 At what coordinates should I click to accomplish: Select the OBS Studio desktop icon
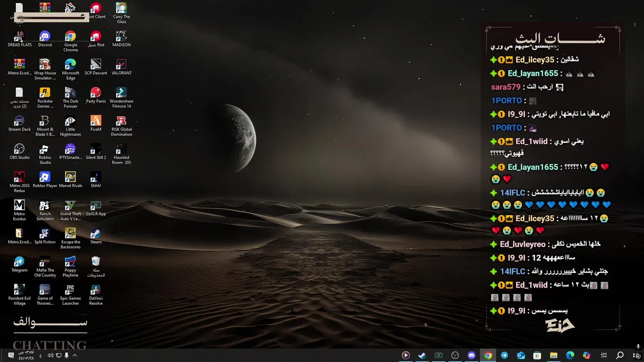[x=19, y=152]
